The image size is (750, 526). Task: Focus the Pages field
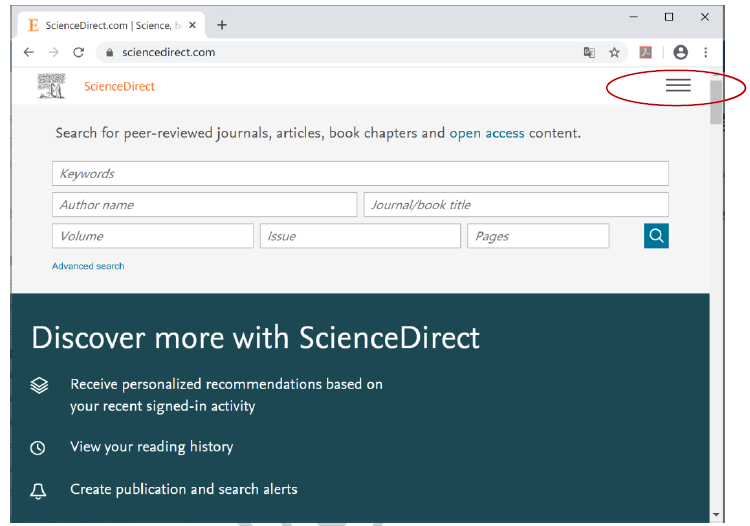coord(538,236)
